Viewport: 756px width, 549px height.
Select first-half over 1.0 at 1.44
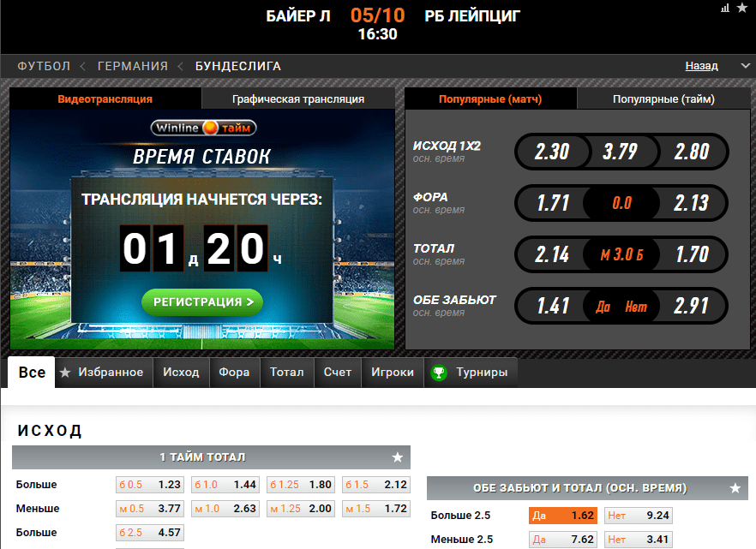click(x=225, y=485)
